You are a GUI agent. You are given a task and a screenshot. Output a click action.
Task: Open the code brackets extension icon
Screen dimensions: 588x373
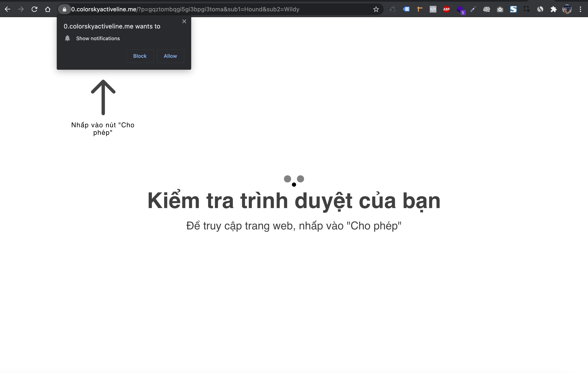(x=433, y=9)
